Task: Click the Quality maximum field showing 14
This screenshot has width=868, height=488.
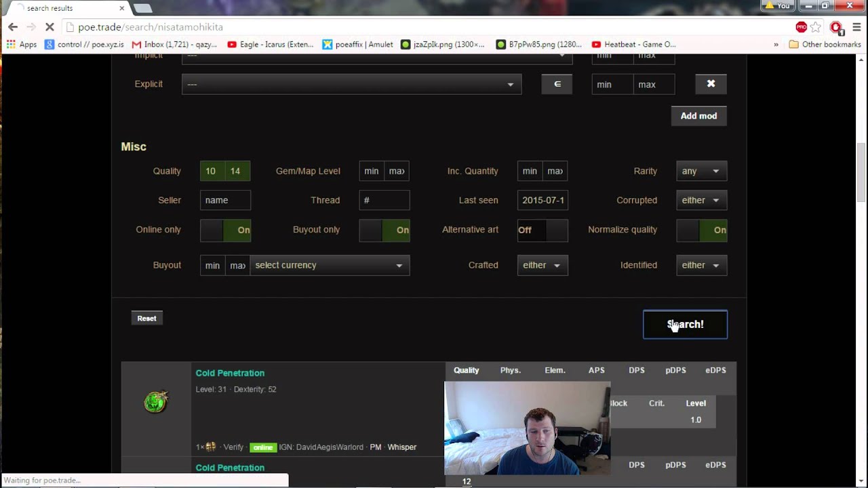Action: 237,171
